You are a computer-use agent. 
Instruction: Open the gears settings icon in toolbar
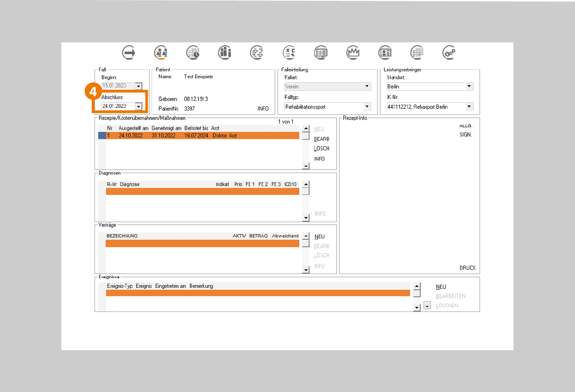(449, 53)
